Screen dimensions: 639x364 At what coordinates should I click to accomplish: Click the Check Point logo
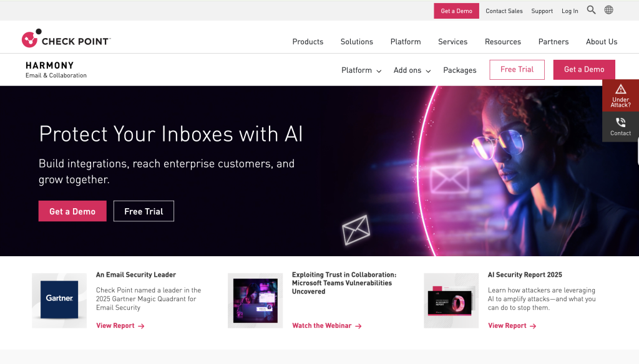(66, 38)
